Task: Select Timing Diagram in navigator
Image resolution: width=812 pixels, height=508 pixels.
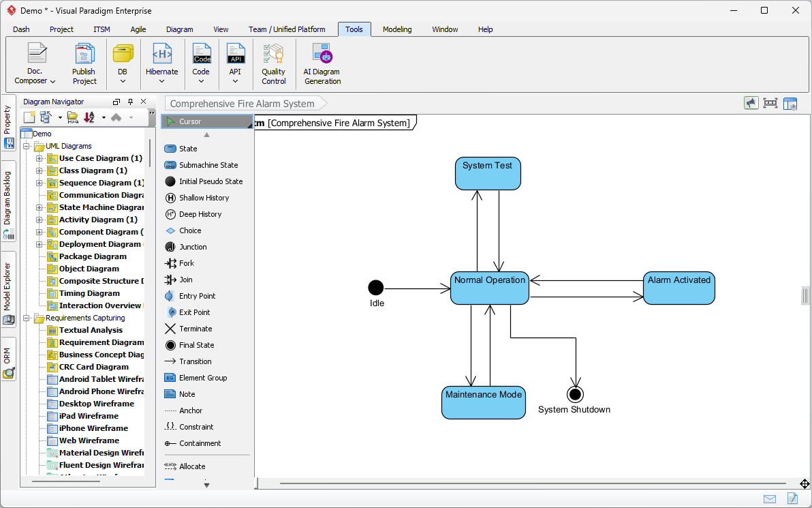Action: tap(90, 293)
